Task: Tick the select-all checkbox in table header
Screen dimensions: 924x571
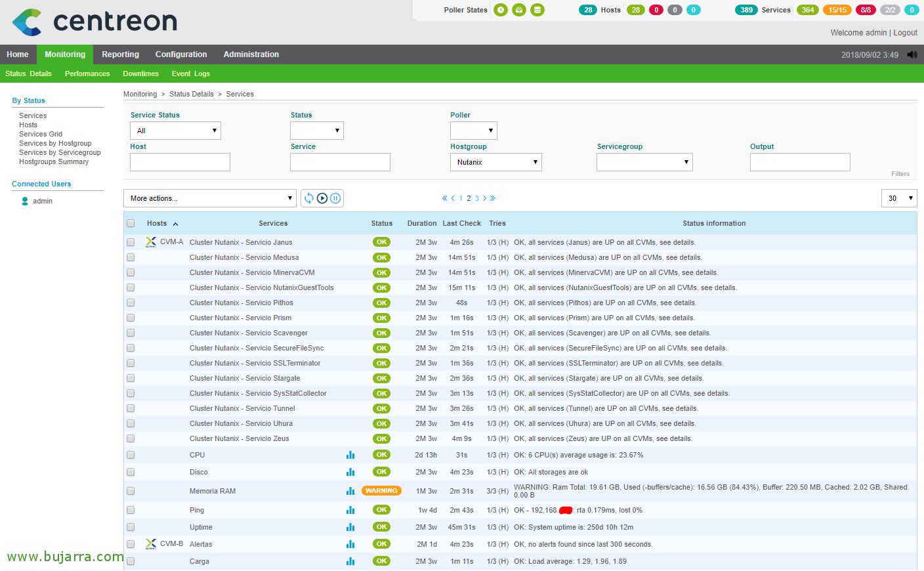Action: tap(131, 223)
